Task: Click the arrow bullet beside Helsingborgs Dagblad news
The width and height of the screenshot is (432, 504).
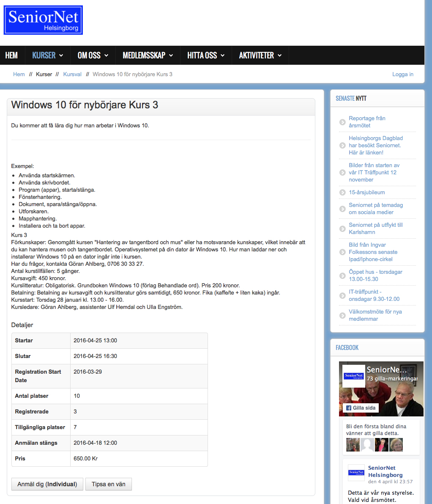Action: (342, 145)
